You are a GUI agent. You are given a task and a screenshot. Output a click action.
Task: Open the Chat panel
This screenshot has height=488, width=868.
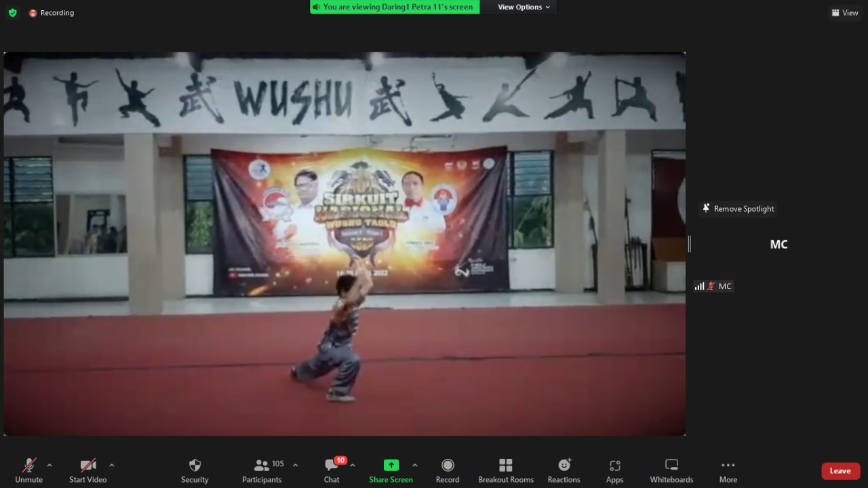332,470
